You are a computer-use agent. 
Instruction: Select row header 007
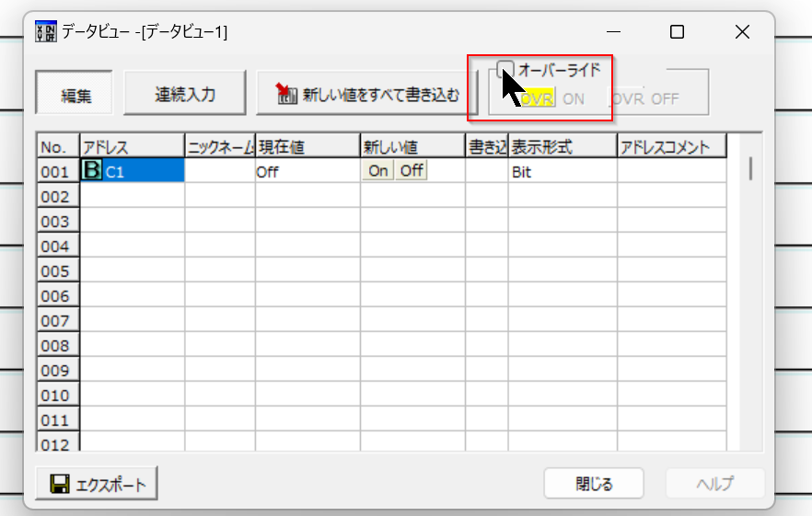point(58,320)
